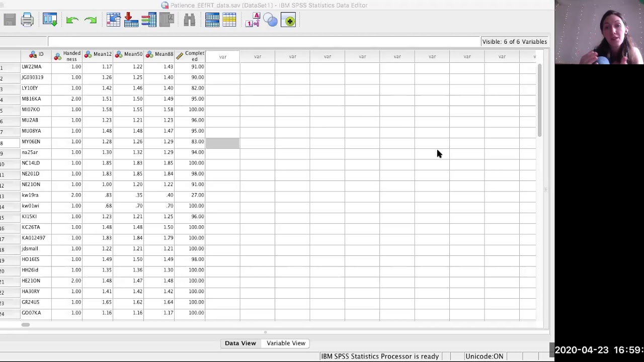Image resolution: width=644 pixels, height=362 pixels.
Task: Click the webcam video thumbnail of presenter
Action: 599,32
